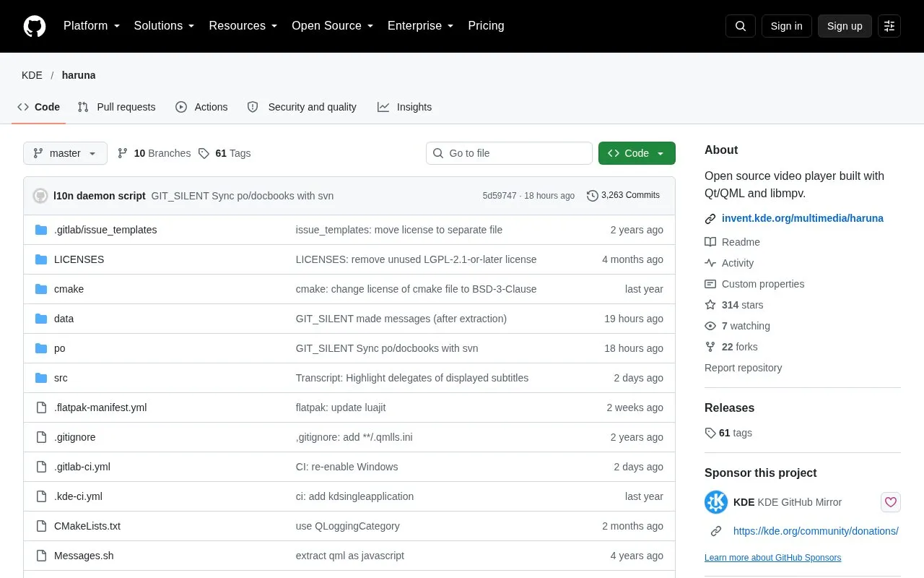Open the green Code dropdown
Viewport: 924px width, 578px height.
(637, 153)
